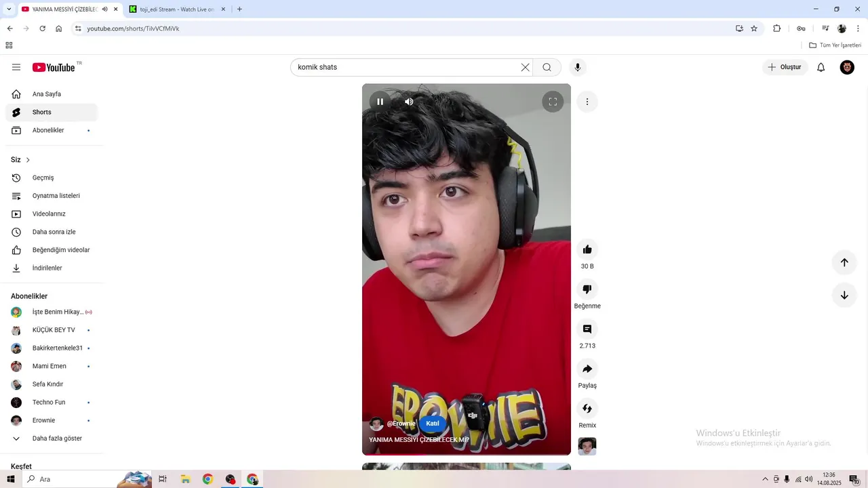Mute the Short's volume
The width and height of the screenshot is (868, 488).
pos(409,102)
